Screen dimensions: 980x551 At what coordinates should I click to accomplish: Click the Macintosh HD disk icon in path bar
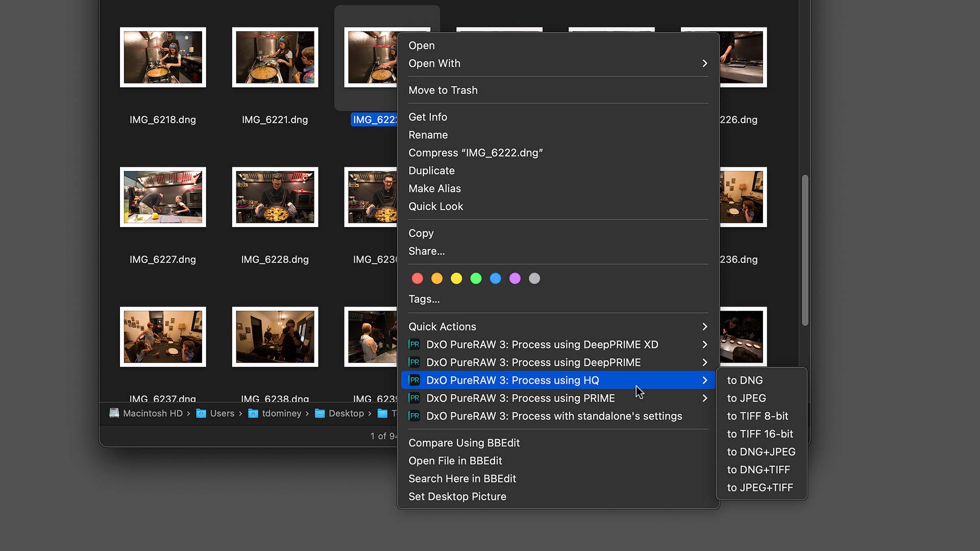114,413
